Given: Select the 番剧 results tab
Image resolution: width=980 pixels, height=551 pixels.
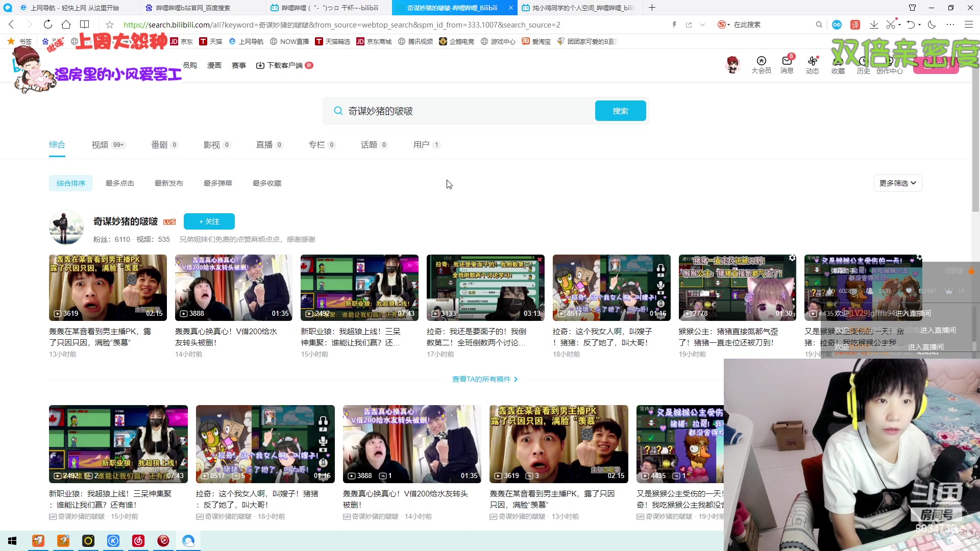Looking at the screenshot, I should tap(164, 145).
